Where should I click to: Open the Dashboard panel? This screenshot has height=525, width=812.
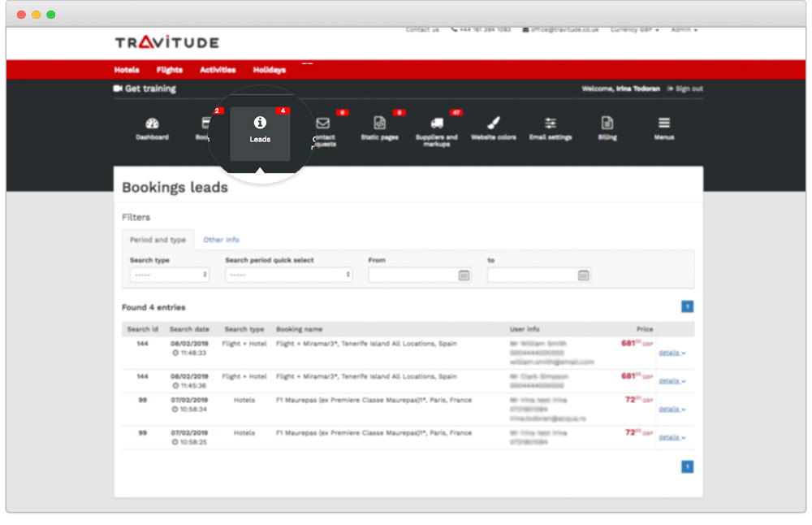tap(153, 130)
